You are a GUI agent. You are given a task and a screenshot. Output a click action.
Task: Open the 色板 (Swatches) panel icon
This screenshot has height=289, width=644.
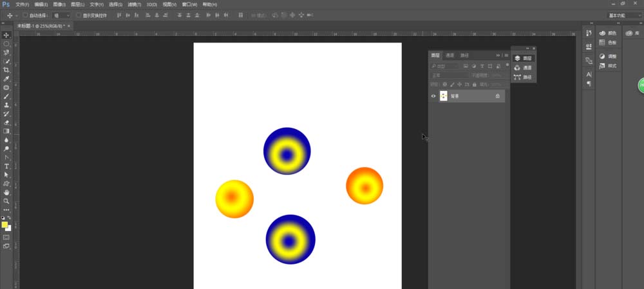point(607,43)
